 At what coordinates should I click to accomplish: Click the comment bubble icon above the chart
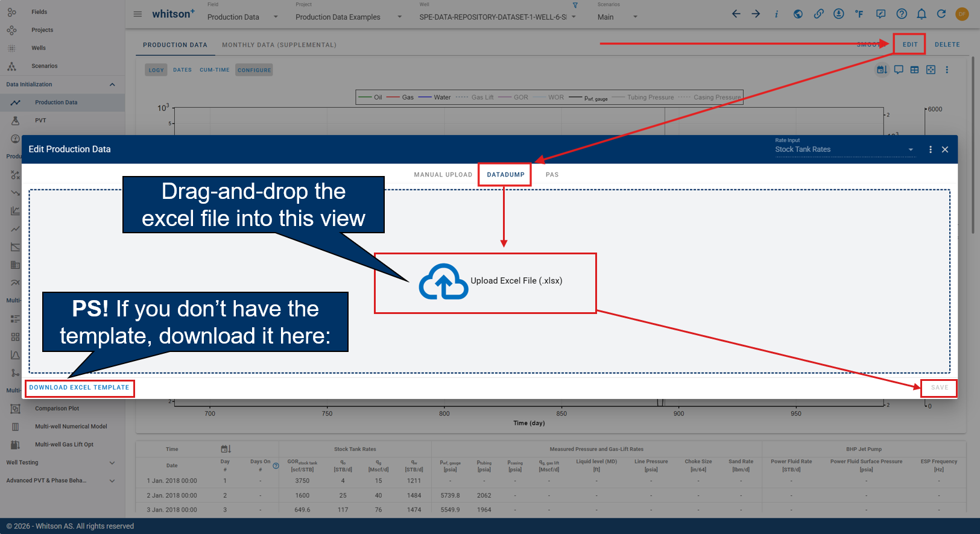899,70
